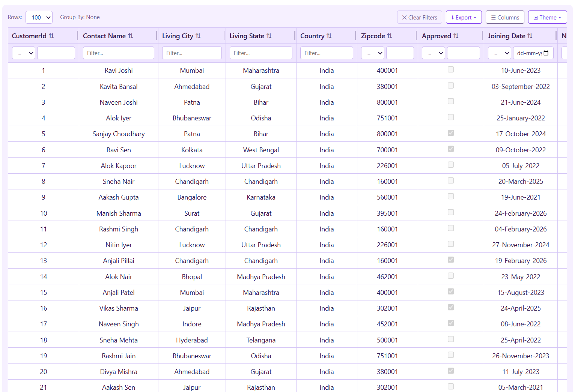Select date cell '26-November-2023'
The height and width of the screenshot is (392, 578).
pyautogui.click(x=521, y=356)
